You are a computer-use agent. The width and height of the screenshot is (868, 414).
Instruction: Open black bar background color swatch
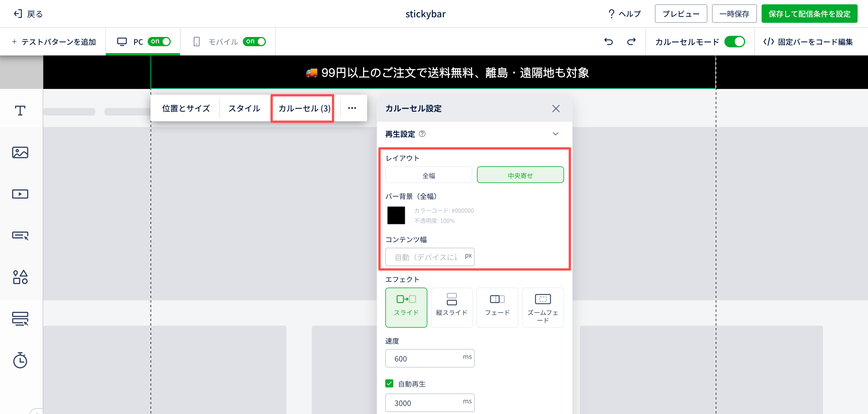396,215
